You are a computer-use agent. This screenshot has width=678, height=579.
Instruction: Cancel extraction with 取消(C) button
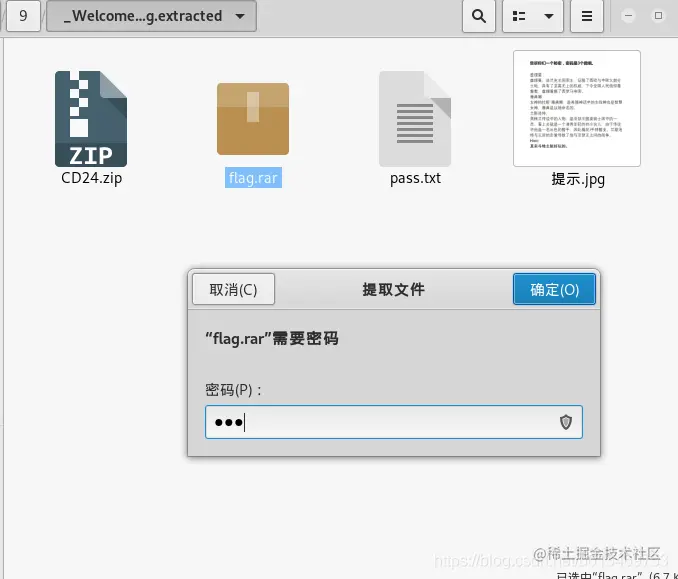[233, 289]
